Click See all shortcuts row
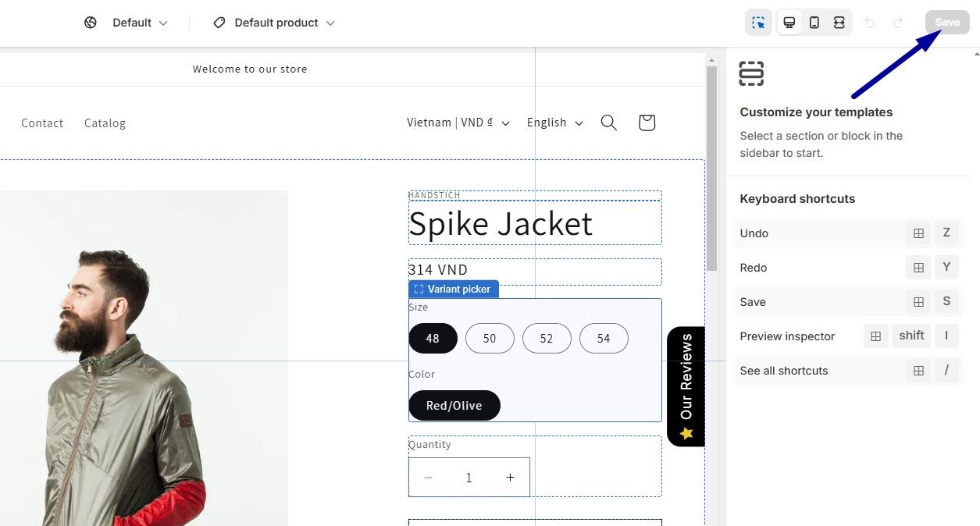 [x=847, y=371]
